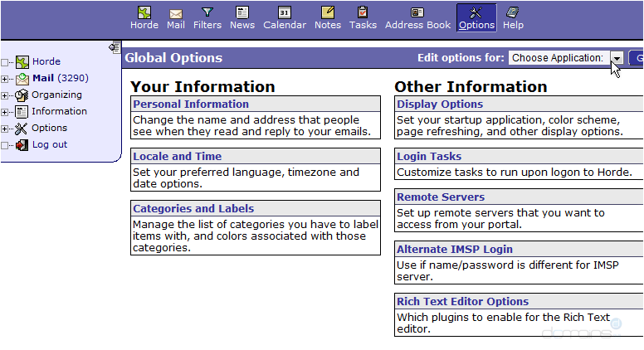Open the Tasks clipboard icon
Image resolution: width=644 pixels, height=350 pixels.
(363, 12)
